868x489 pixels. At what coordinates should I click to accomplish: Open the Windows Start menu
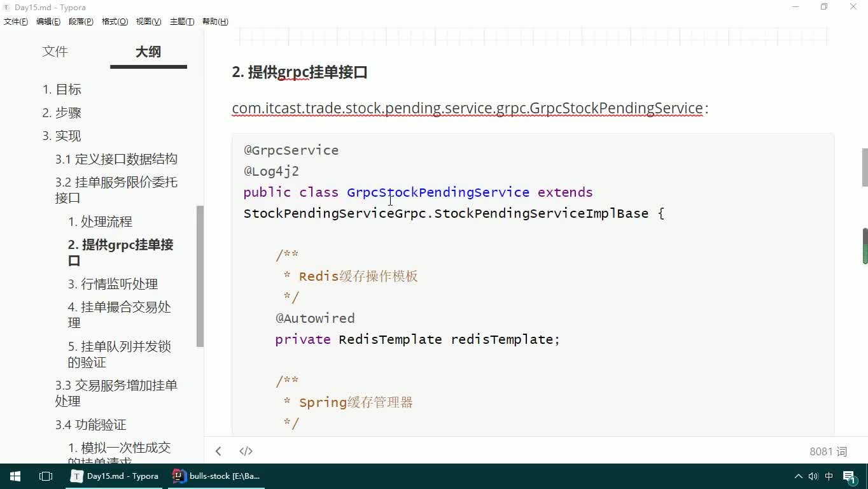(x=15, y=476)
